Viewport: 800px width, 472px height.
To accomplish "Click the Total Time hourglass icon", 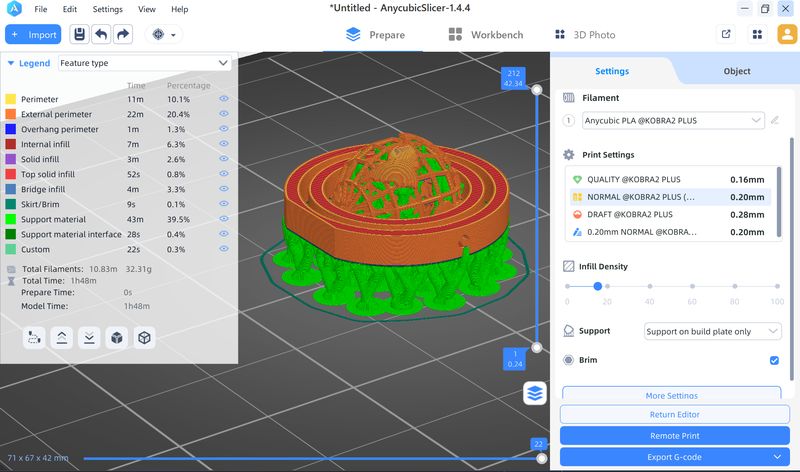I will pyautogui.click(x=11, y=281).
